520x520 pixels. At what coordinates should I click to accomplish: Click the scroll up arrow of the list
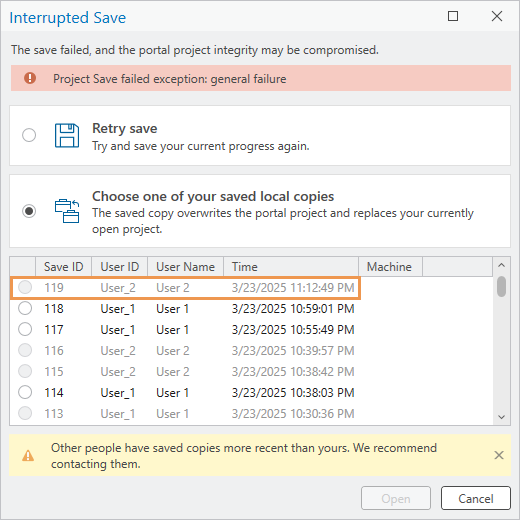click(501, 265)
